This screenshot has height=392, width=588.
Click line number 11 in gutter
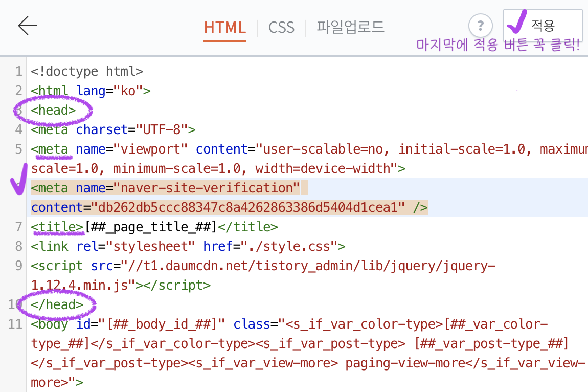coord(15,324)
